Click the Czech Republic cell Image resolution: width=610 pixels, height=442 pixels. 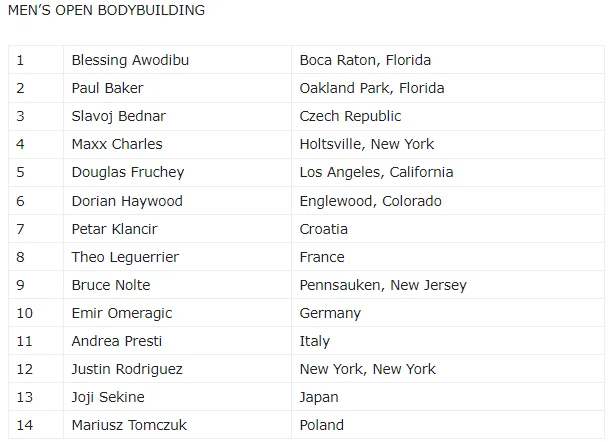(x=350, y=116)
